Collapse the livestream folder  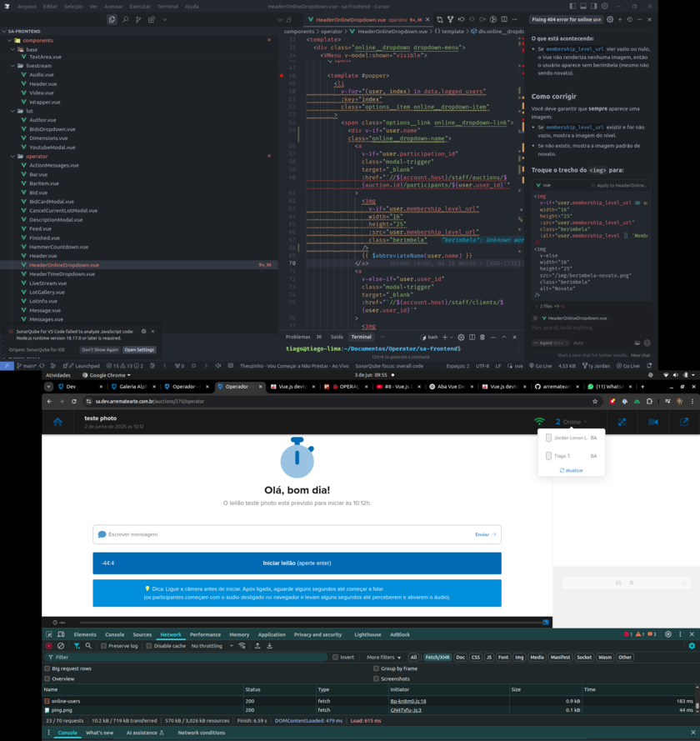[13, 66]
